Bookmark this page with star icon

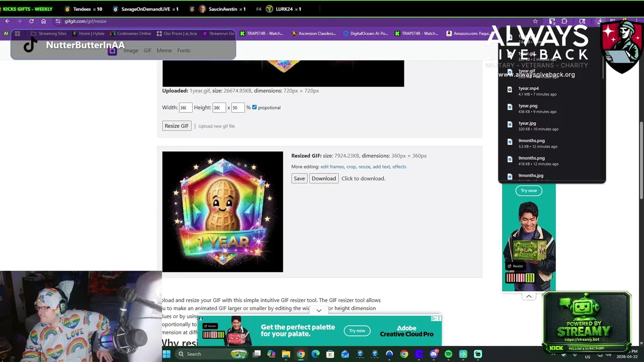(x=535, y=21)
